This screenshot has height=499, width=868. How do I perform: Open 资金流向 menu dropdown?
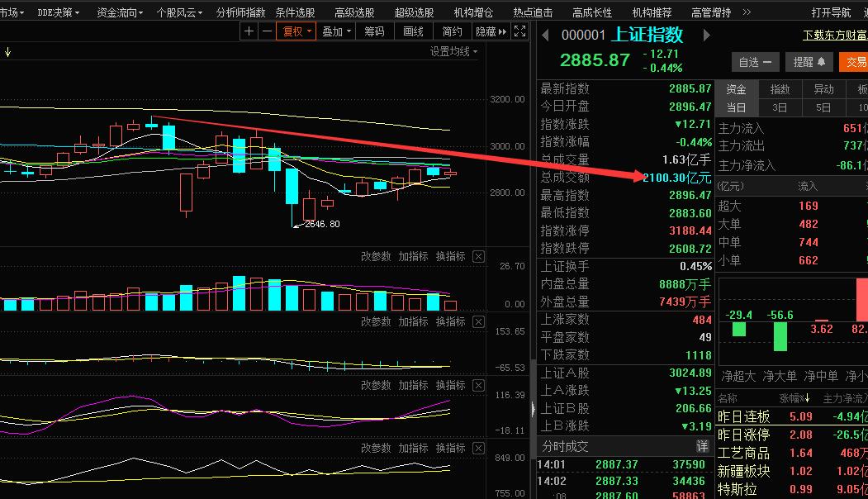(x=120, y=12)
